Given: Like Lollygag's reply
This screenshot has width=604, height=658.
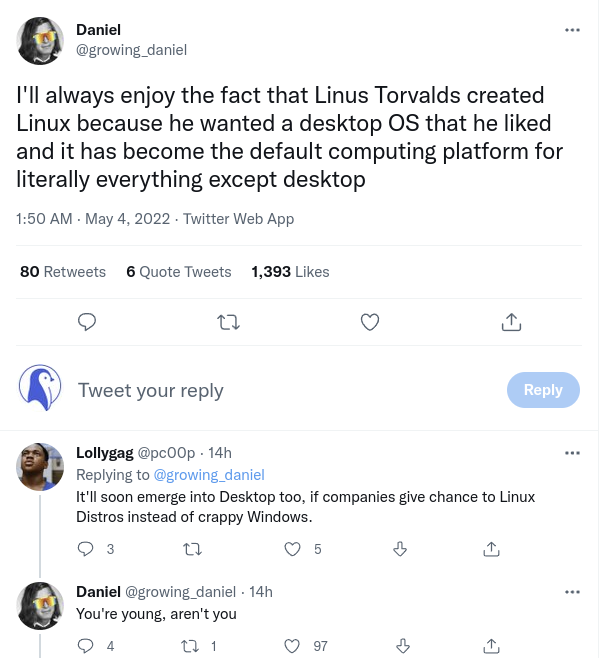Looking at the screenshot, I should coord(293,548).
